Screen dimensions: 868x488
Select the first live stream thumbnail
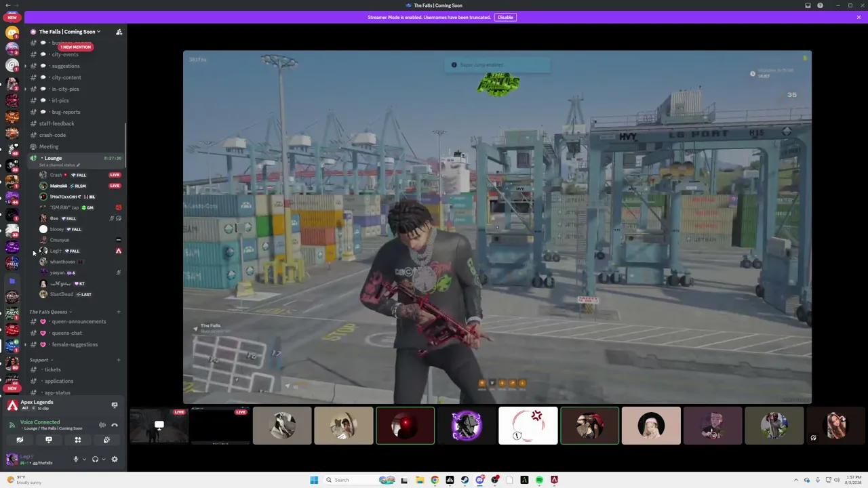coord(159,426)
